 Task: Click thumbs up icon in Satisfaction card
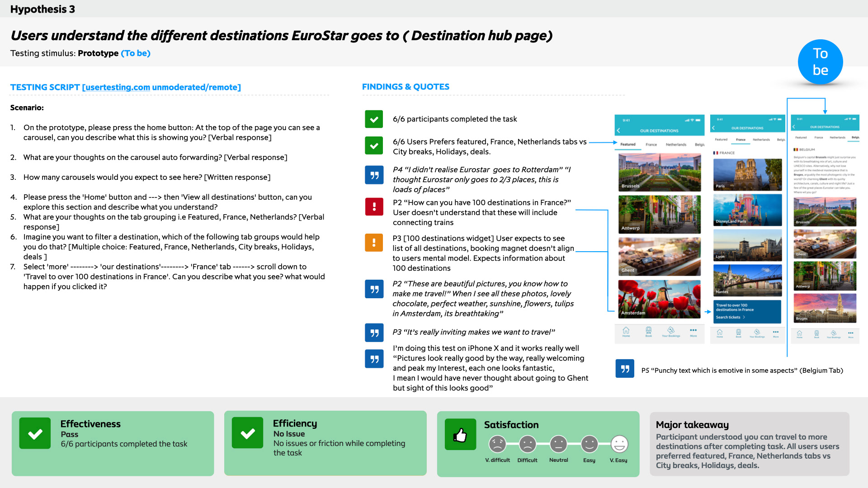(460, 435)
